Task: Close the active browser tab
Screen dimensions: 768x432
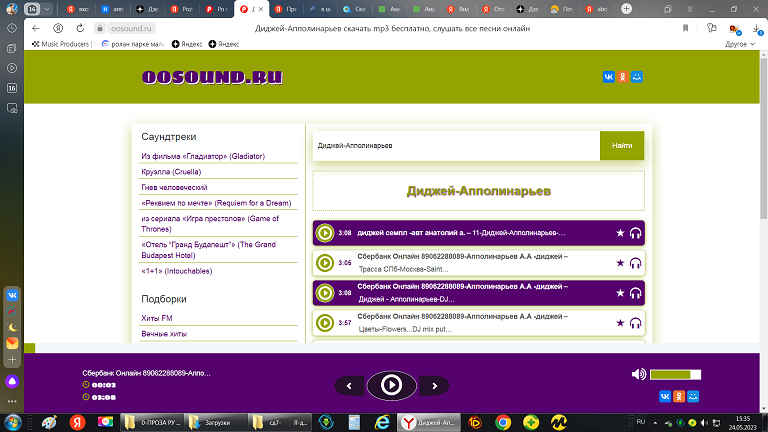Action: point(261,9)
